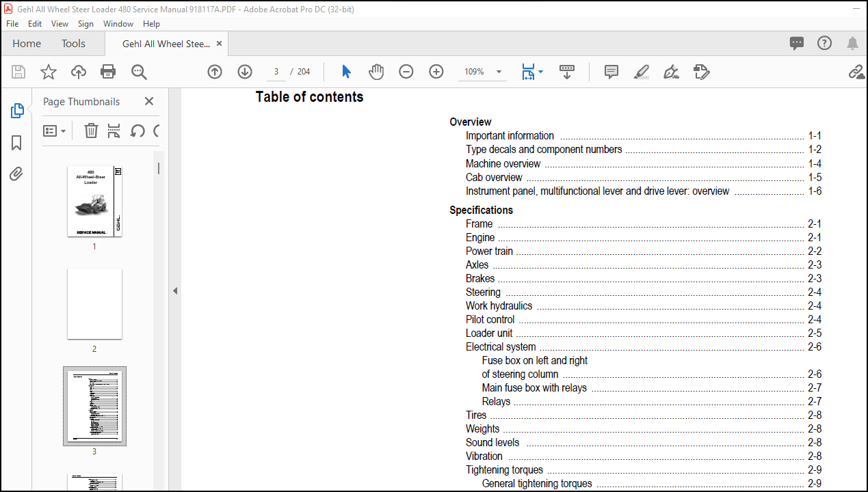Image resolution: width=868 pixels, height=492 pixels.
Task: Open the comments speech bubble icon
Action: (797, 43)
